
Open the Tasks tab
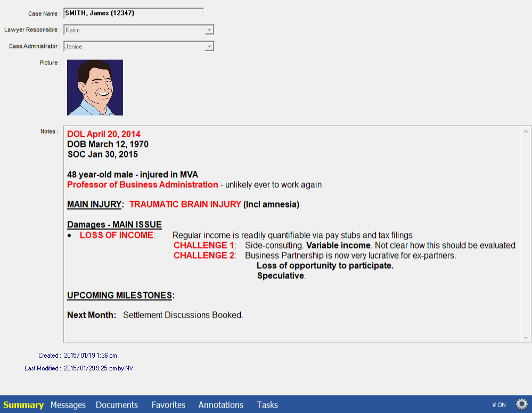click(267, 405)
